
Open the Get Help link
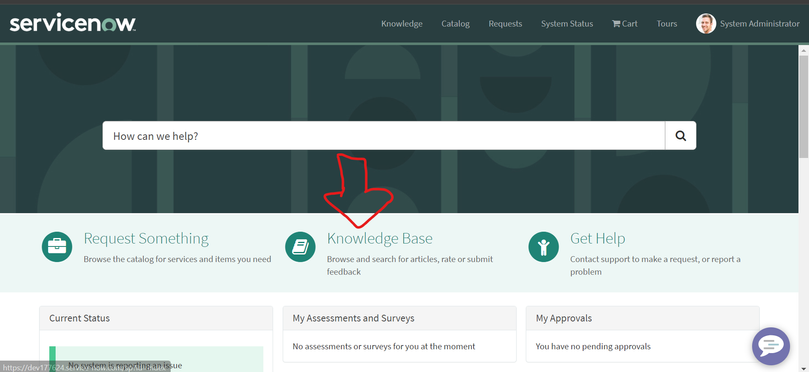pyautogui.click(x=597, y=238)
